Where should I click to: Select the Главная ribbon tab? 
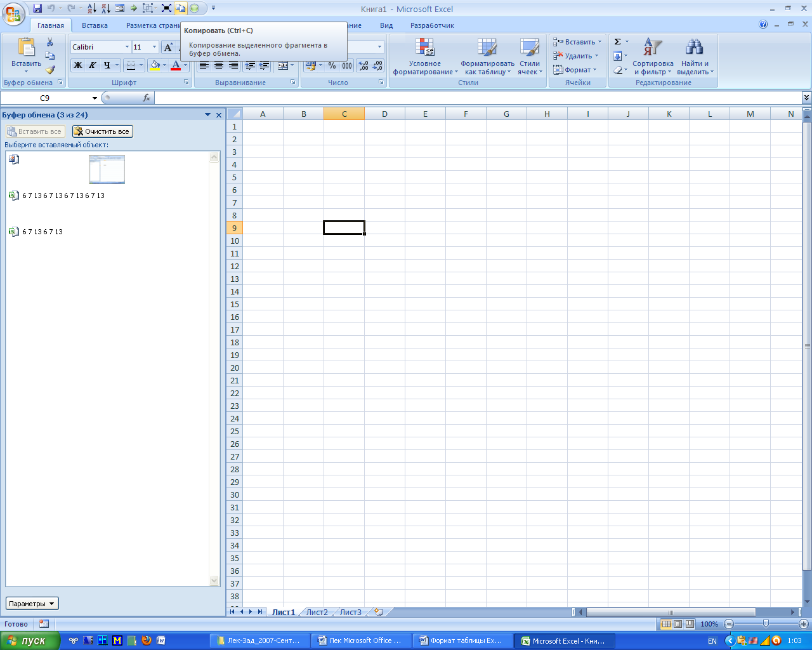51,25
